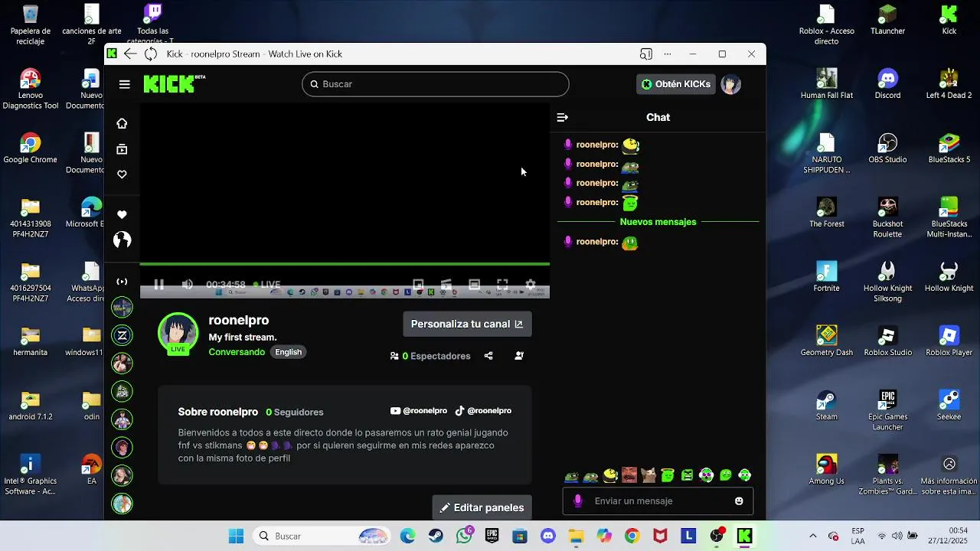Click Steam icon in the taskbar
Screen dimensions: 980x551
pos(435,536)
